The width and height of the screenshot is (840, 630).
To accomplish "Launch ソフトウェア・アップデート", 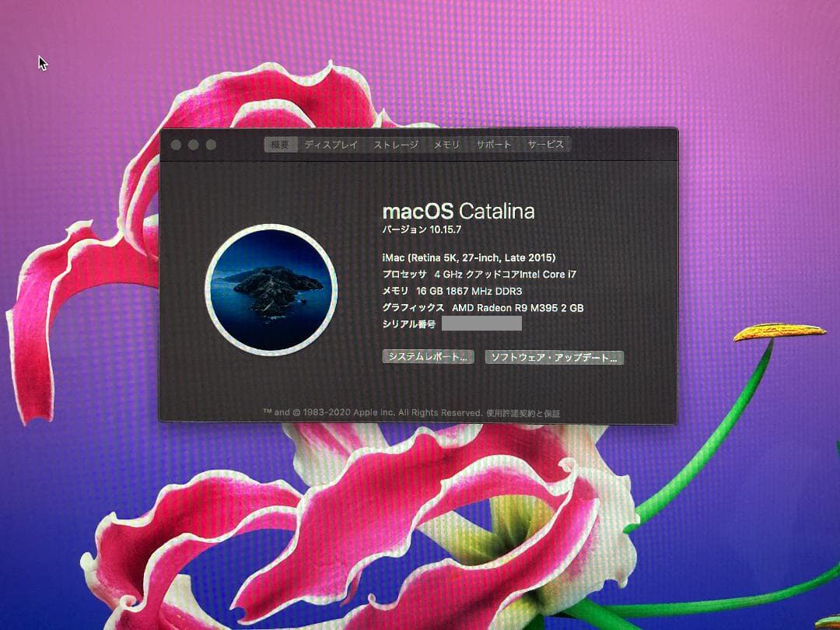I will click(554, 357).
